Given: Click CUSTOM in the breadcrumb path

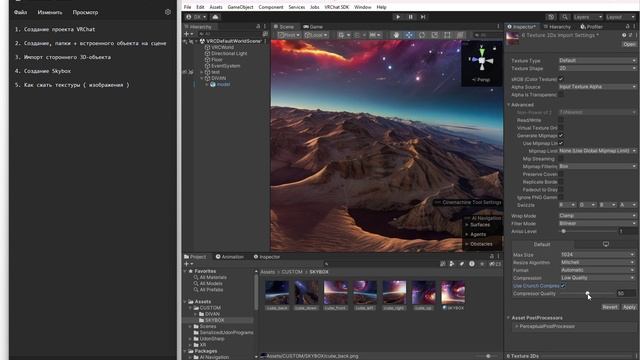Looking at the screenshot, I should tap(292, 272).
